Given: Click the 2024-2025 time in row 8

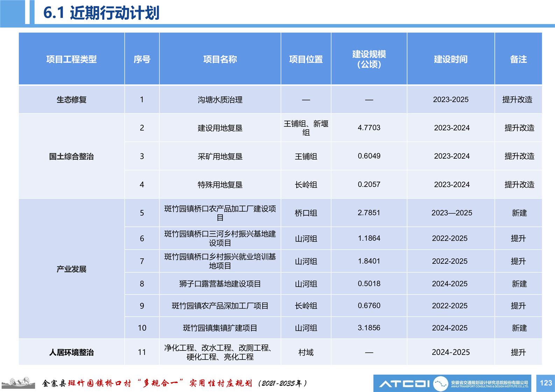Looking at the screenshot, I should tap(450, 284).
